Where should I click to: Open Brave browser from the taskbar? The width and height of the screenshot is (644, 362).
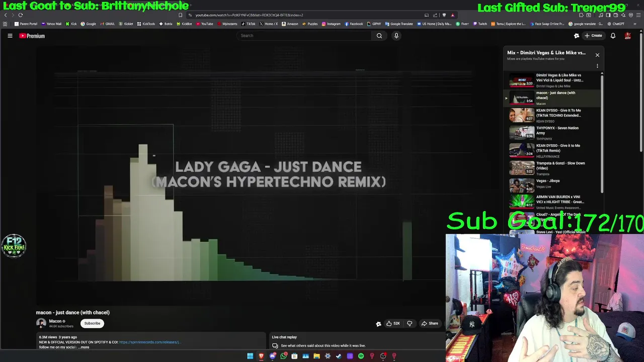pos(261,356)
